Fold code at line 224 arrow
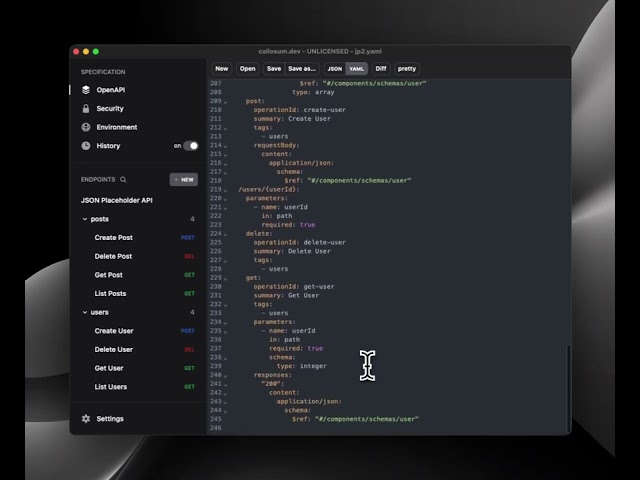Screen dimensions: 640x480 pyautogui.click(x=225, y=234)
